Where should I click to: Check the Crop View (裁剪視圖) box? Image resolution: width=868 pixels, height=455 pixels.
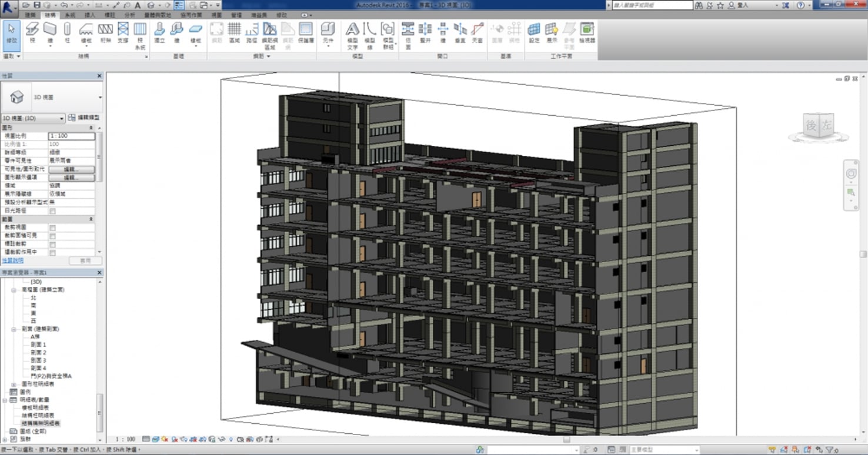(x=52, y=227)
